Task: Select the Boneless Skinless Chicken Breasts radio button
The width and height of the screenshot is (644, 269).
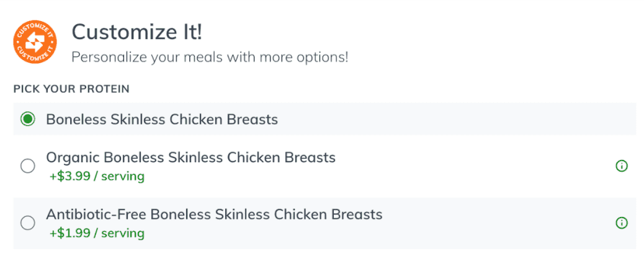Action: coord(27,120)
